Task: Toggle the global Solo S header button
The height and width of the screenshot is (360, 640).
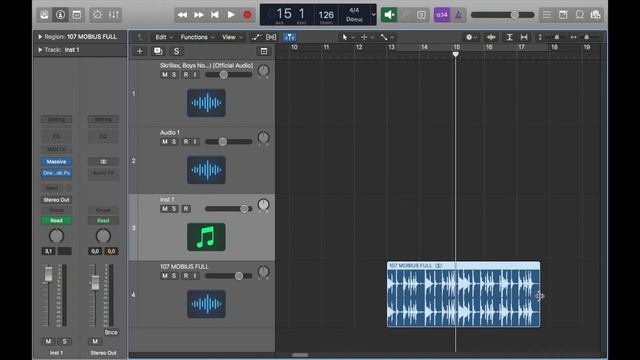Action: coord(176,51)
